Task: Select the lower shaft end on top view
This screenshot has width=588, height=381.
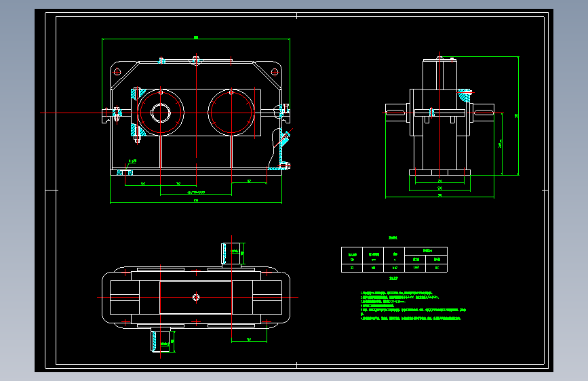Action: point(161,342)
